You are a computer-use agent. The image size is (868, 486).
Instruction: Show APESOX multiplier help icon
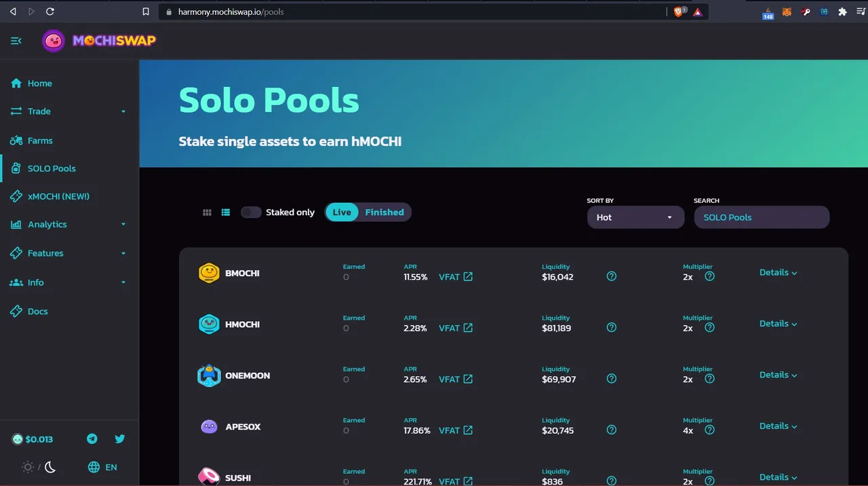click(709, 430)
